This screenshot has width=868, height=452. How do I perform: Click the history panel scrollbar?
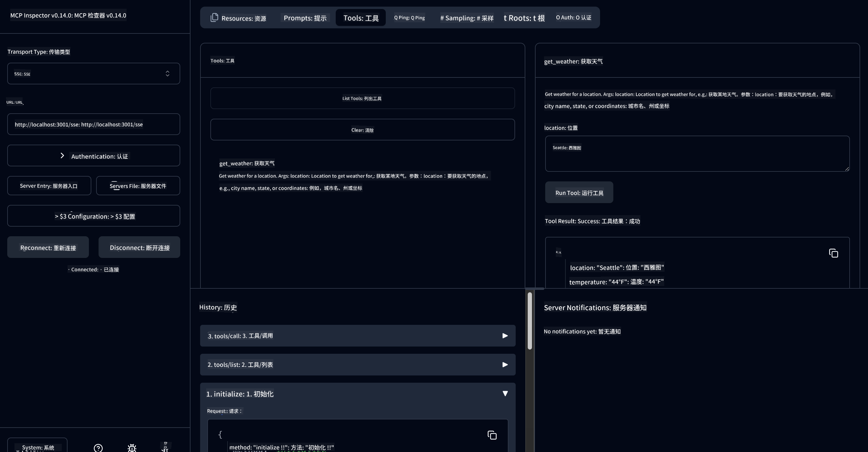(530, 321)
